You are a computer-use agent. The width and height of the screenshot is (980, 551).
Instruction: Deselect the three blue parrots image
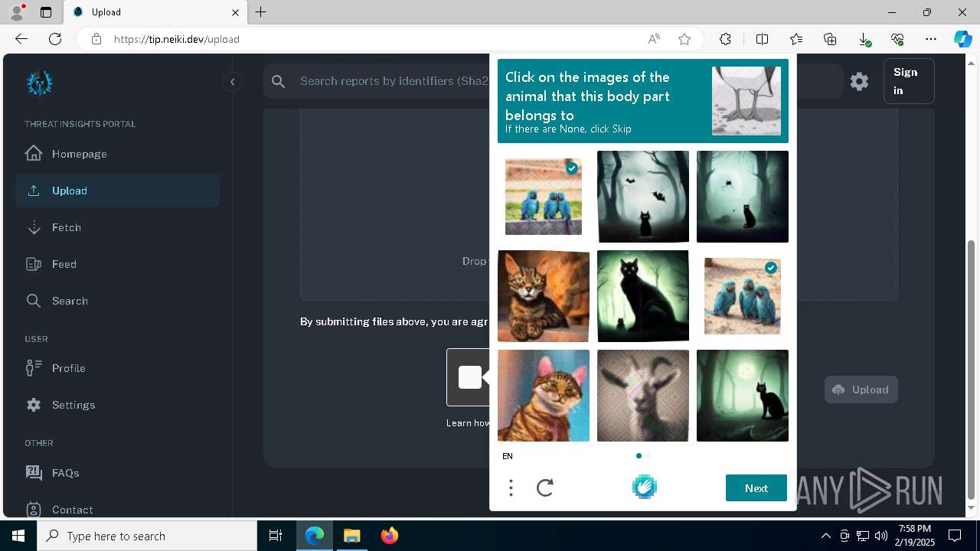[x=743, y=296]
